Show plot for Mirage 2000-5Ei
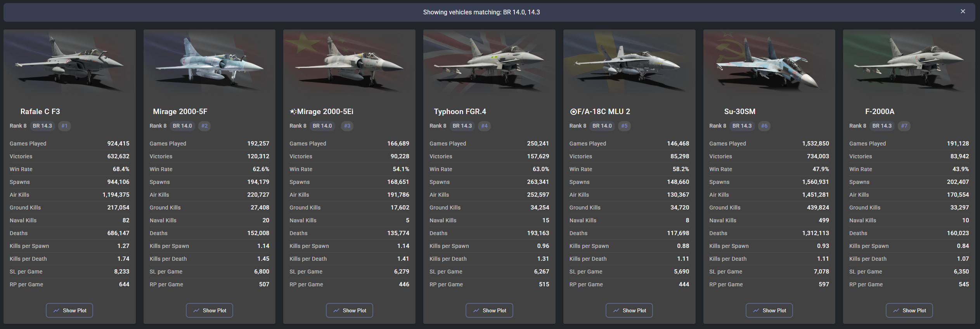The height and width of the screenshot is (329, 980). click(349, 310)
